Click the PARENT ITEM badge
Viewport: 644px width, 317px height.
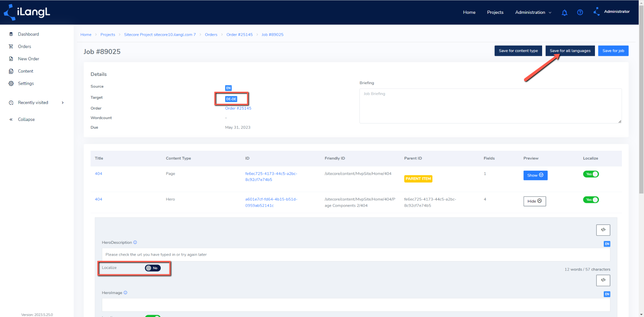pos(418,178)
